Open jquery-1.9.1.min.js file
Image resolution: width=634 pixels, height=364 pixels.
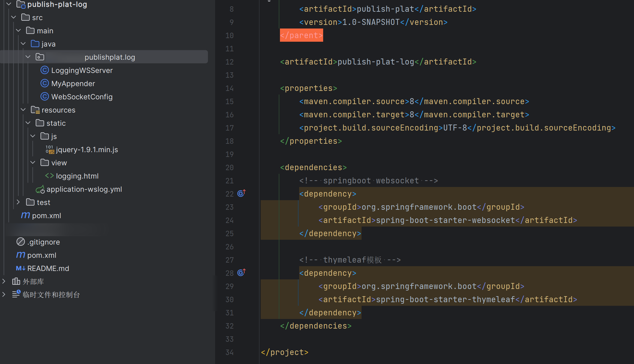(87, 149)
